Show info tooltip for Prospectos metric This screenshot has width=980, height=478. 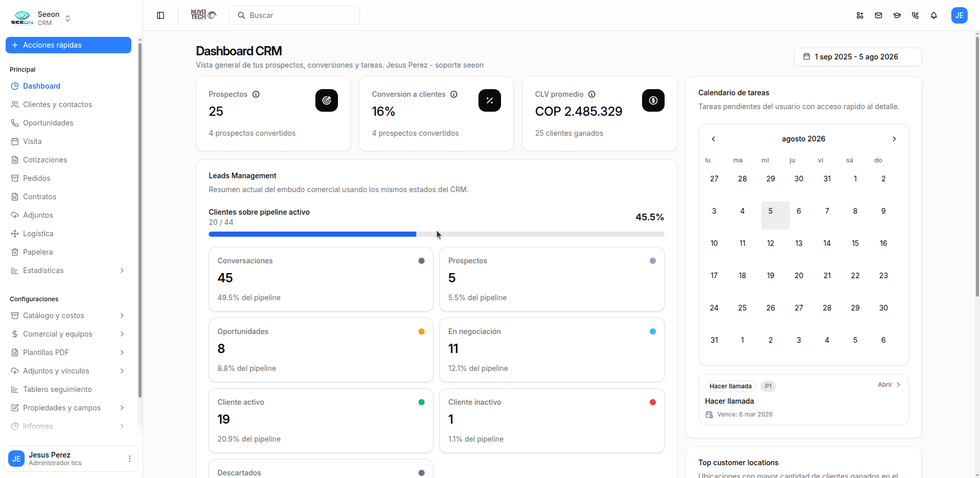[256, 94]
